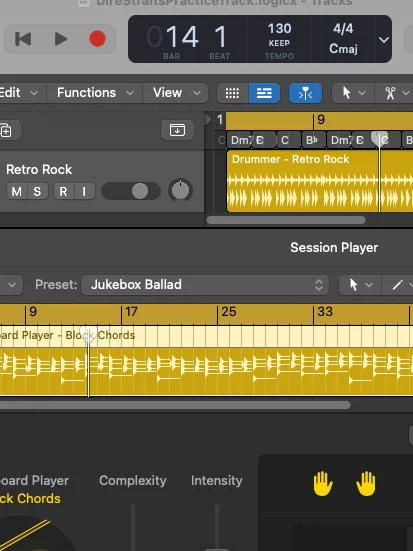Click the global tracks import button
Screen dimensions: 413x551
click(177, 130)
